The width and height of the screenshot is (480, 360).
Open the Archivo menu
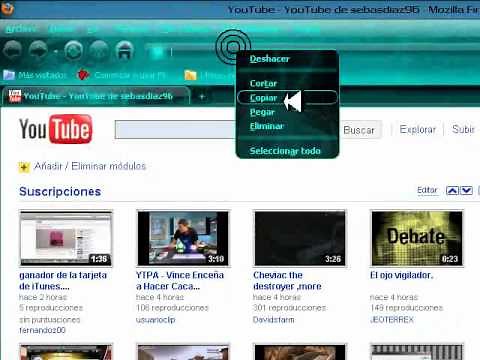(21, 29)
